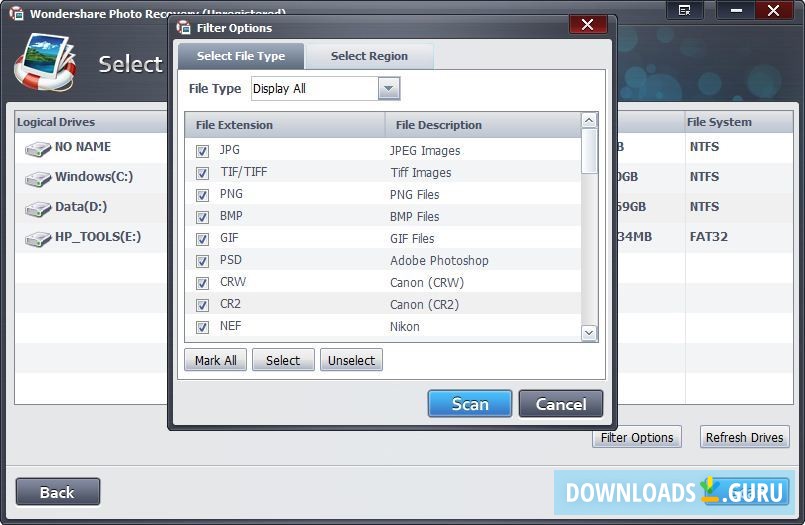
Task: Close the Filter Options dialog
Action: coord(588,24)
